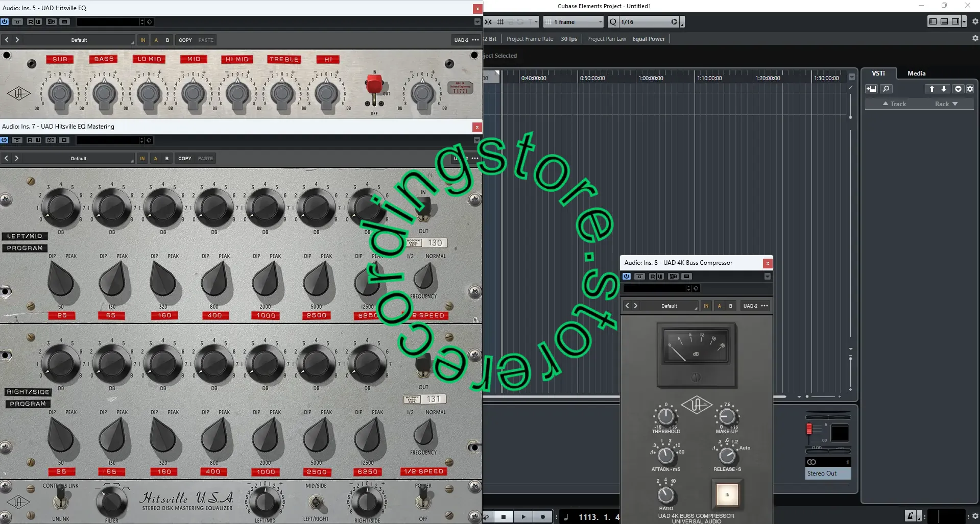Select the Rack section header in VSTi rack
Viewport: 980px width, 524px height.
[946, 104]
